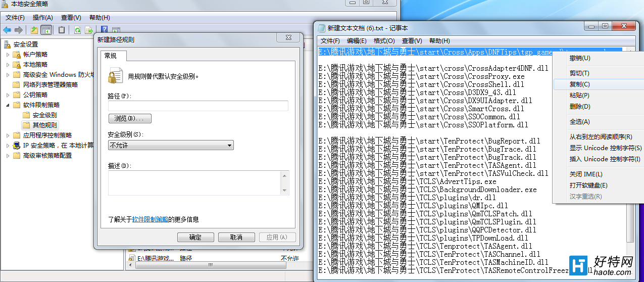Click the blue Help question mark icon
The height and width of the screenshot is (282, 644).
click(104, 30)
